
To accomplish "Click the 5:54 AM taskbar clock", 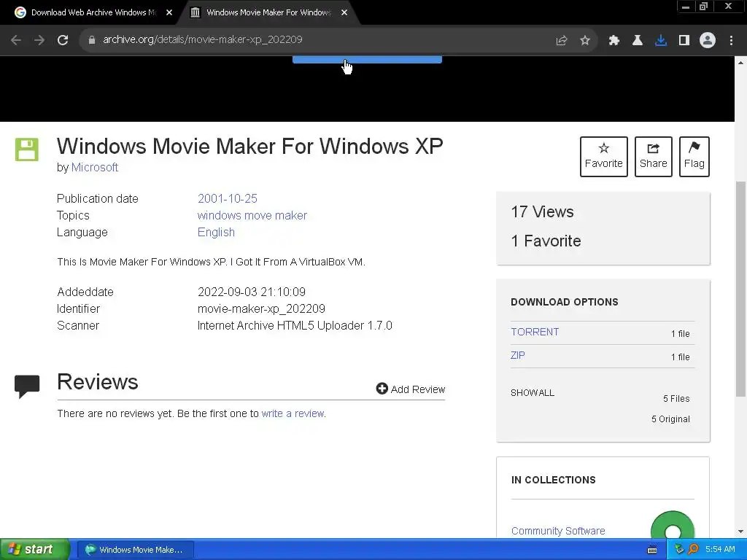I will [720, 550].
